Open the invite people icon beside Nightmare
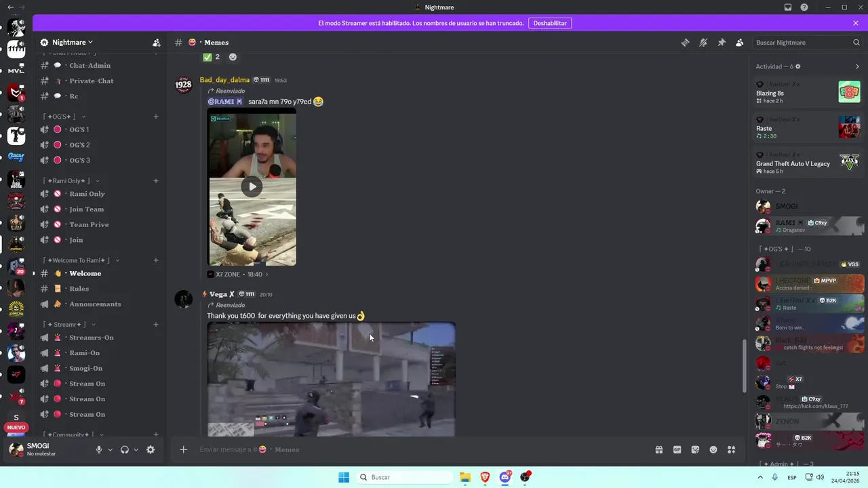 coord(156,42)
